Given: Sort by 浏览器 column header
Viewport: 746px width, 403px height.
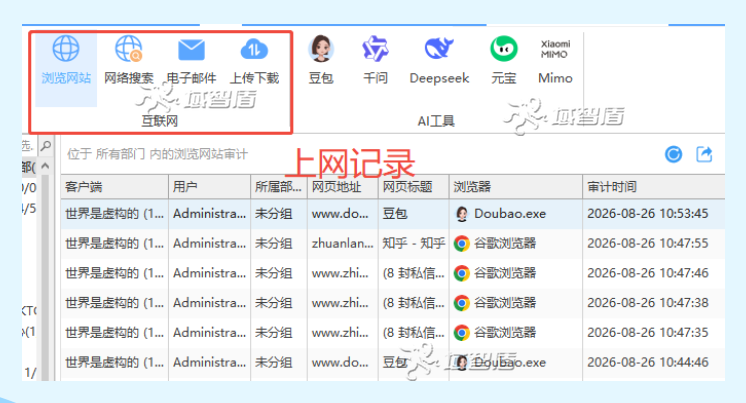Looking at the screenshot, I should point(516,187).
